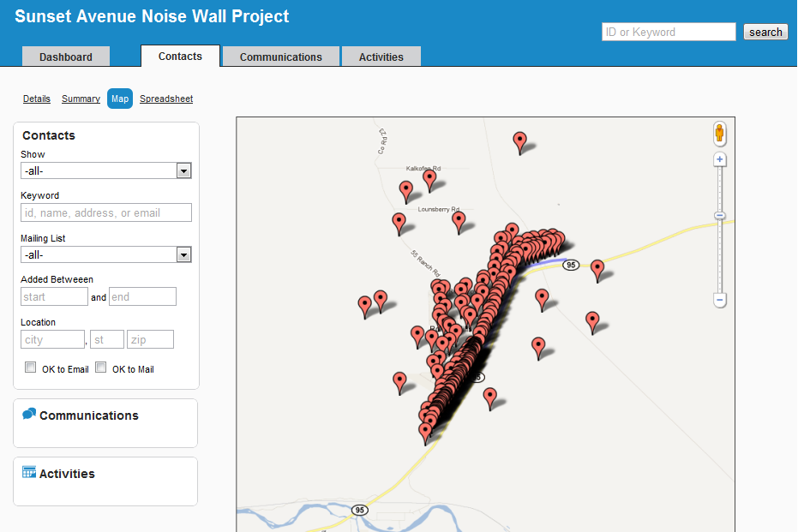Enable the OK to Email checkbox
The width and height of the screenshot is (798, 532).
click(31, 368)
